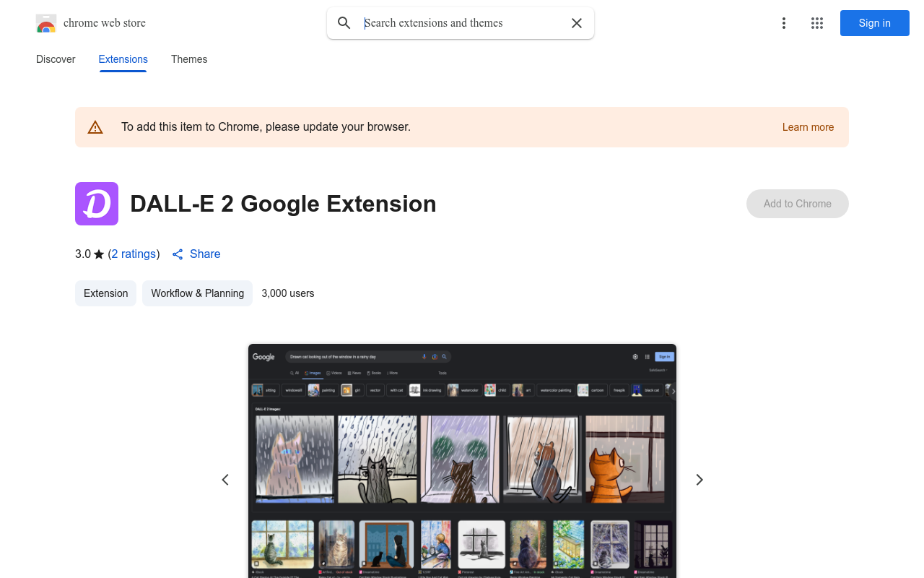Click the 3,000 users text

(x=288, y=293)
